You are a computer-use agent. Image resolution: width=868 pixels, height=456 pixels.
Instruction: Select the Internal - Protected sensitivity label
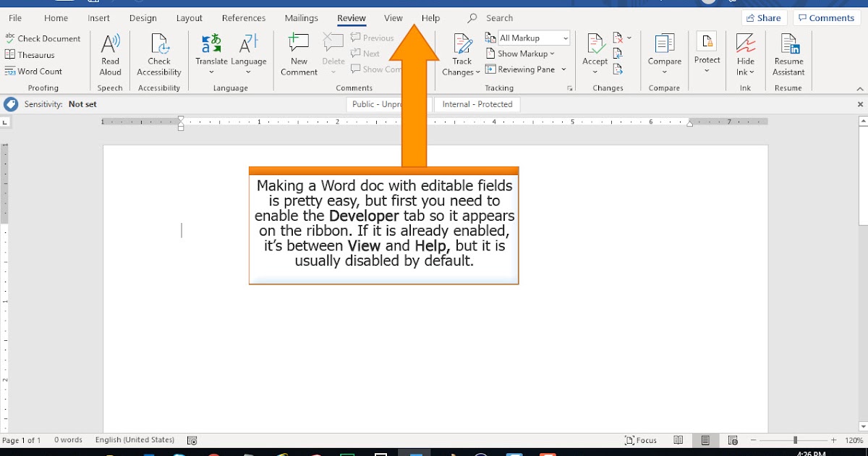click(477, 104)
